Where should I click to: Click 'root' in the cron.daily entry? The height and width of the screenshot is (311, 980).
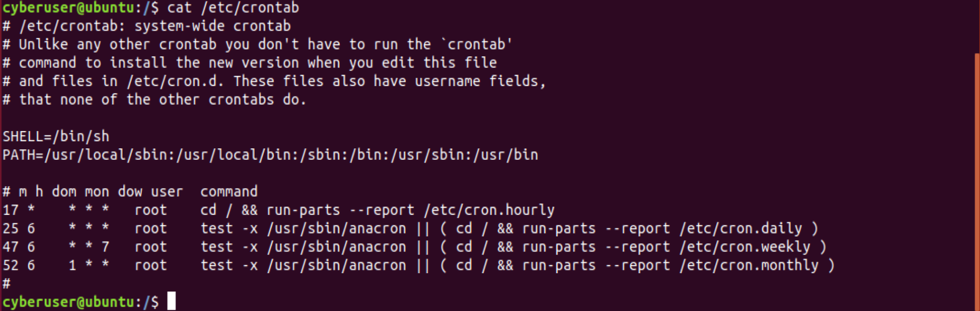151,228
